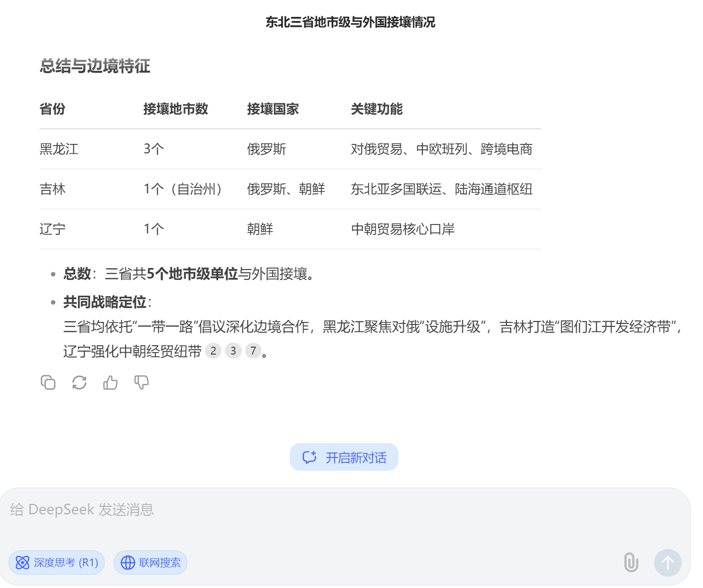Select the 黑龙江 table cell
The height and width of the screenshot is (588, 703).
[59, 149]
